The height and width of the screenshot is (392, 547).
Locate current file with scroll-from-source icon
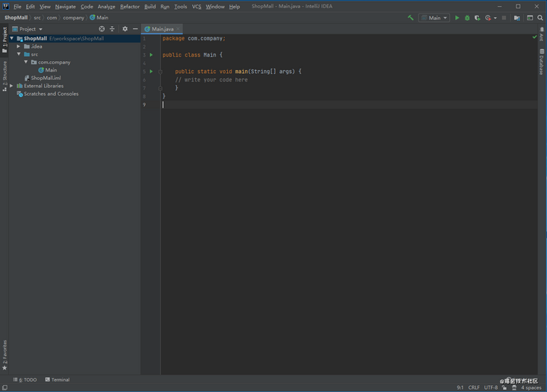tap(102, 29)
